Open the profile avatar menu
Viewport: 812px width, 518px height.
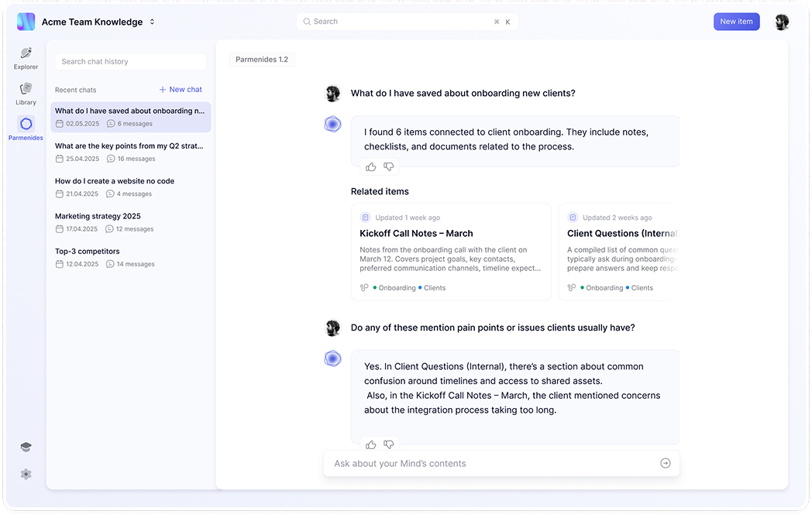(x=782, y=22)
